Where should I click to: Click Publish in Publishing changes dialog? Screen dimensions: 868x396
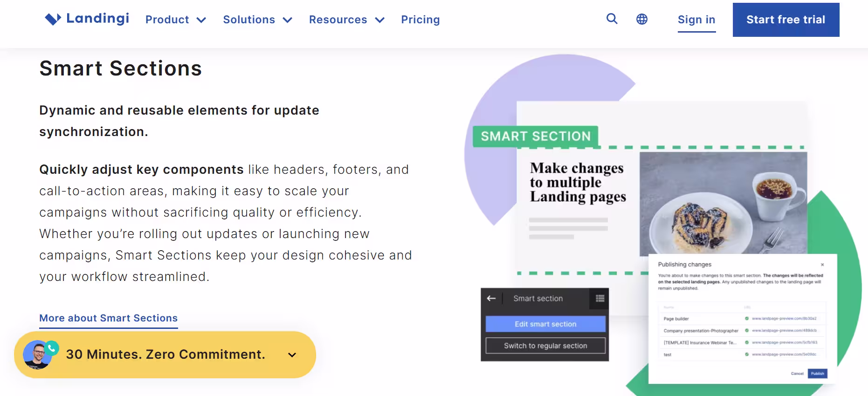tap(817, 374)
